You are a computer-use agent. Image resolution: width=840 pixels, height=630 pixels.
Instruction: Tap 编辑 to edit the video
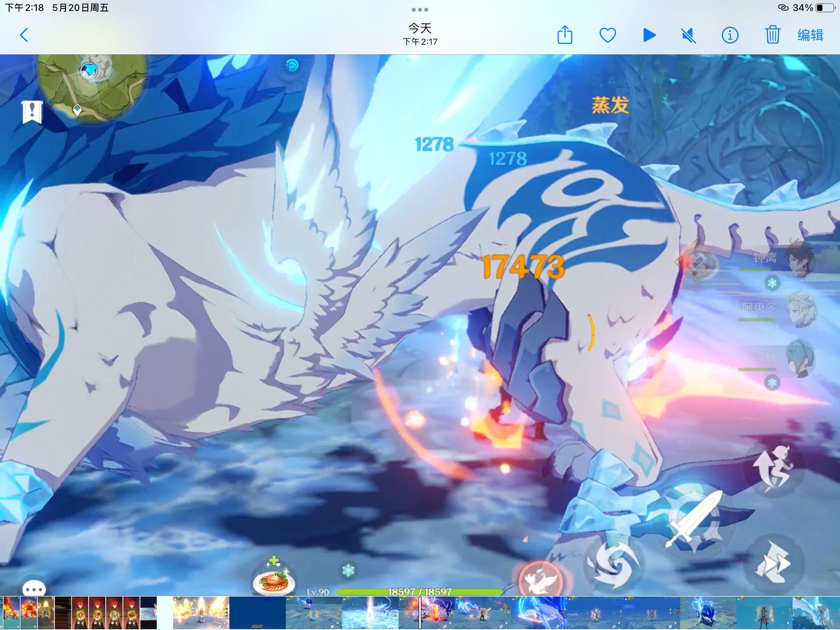click(810, 35)
